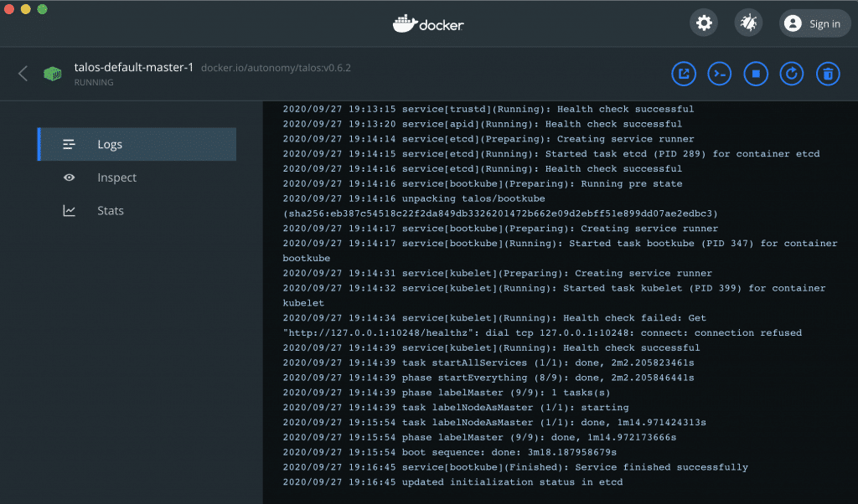Click container name talos-default-master-1
The image size is (858, 504).
tap(134, 67)
